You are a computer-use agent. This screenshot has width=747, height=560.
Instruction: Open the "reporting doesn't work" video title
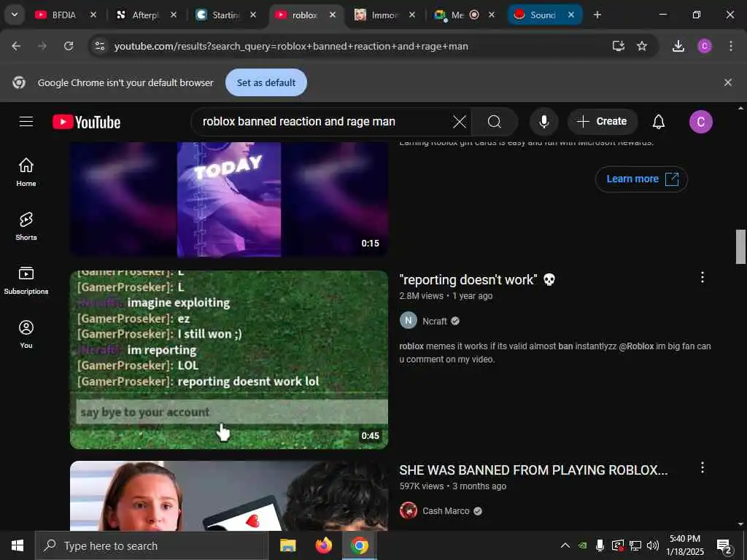tap(477, 279)
